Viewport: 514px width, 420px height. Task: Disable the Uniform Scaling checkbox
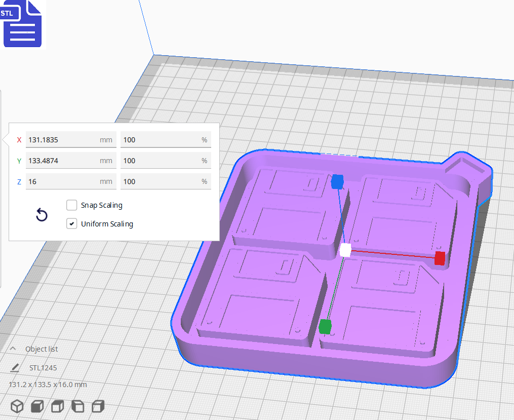(71, 223)
